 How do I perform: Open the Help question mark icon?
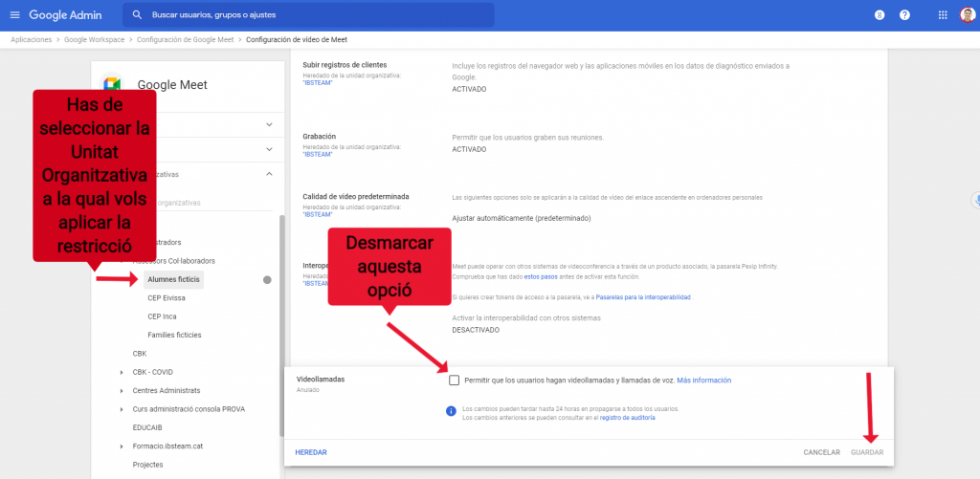click(x=904, y=15)
